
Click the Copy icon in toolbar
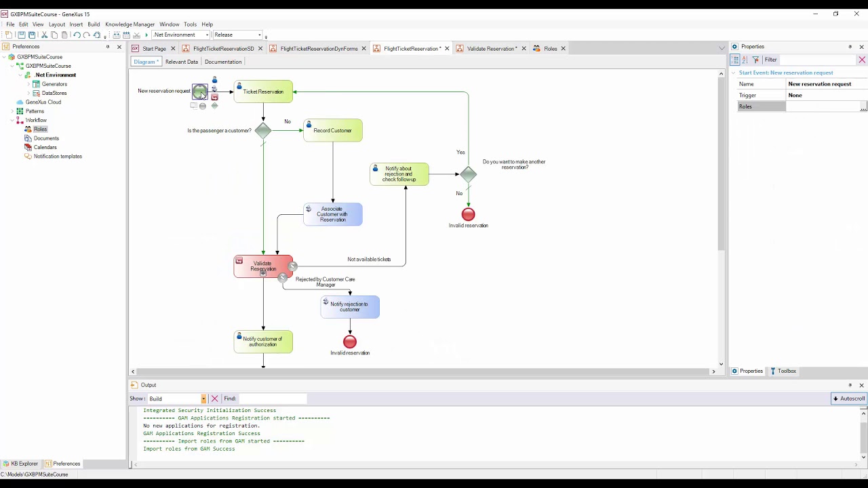54,35
